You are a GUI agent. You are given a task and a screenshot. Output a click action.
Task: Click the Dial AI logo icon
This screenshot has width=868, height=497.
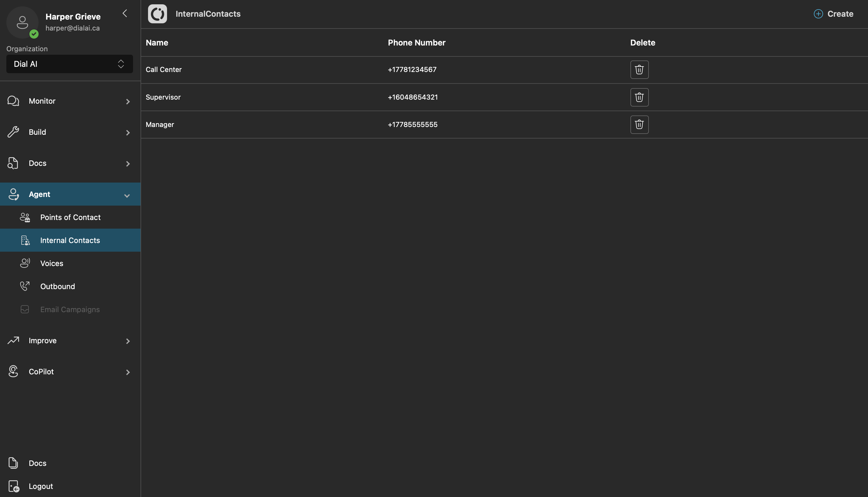(157, 14)
